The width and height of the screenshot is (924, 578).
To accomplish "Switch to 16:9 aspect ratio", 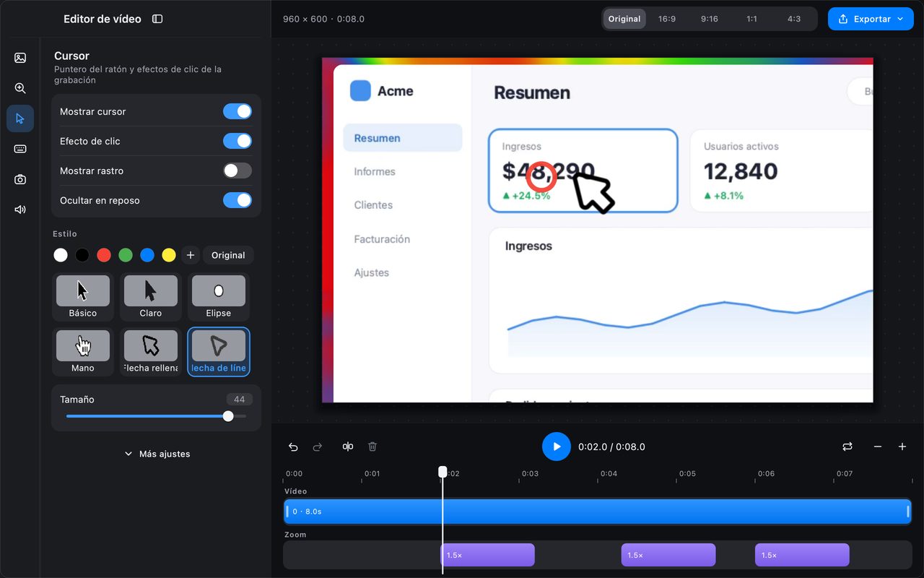I will point(667,19).
